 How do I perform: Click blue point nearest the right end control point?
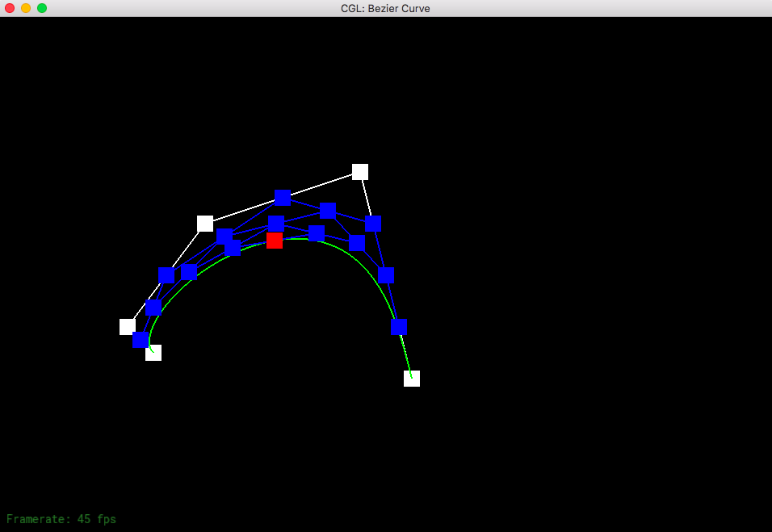(x=399, y=327)
